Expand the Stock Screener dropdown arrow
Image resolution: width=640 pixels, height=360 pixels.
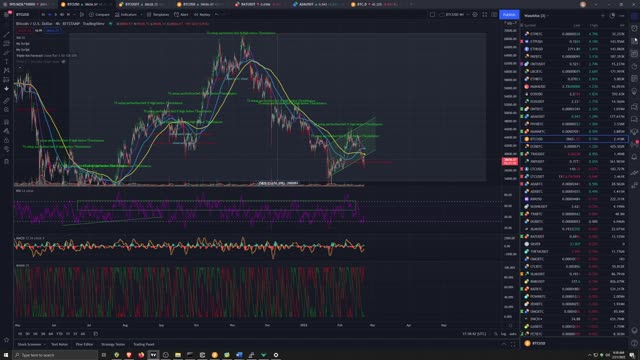pyautogui.click(x=44, y=344)
